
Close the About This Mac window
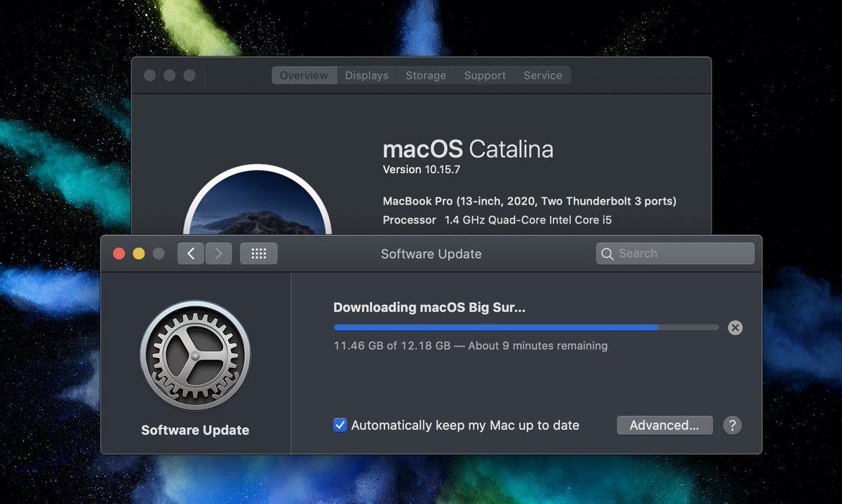point(149,75)
